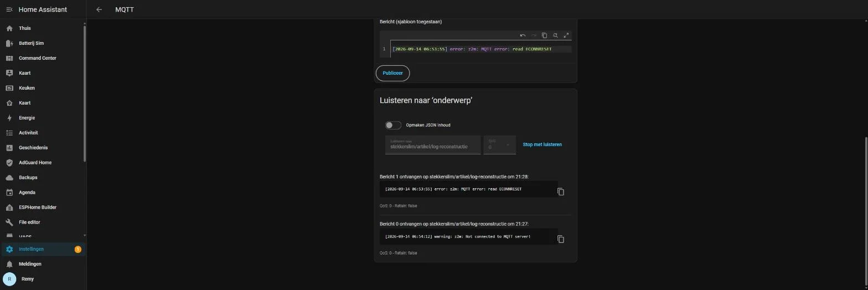Open Command Center dashboard icon
This screenshot has height=290, width=868.
[9, 58]
